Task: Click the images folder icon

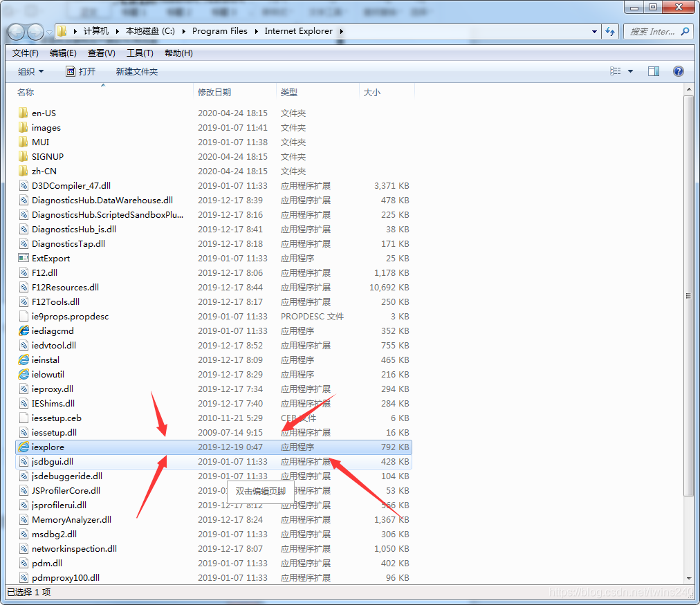Action: pyautogui.click(x=24, y=128)
